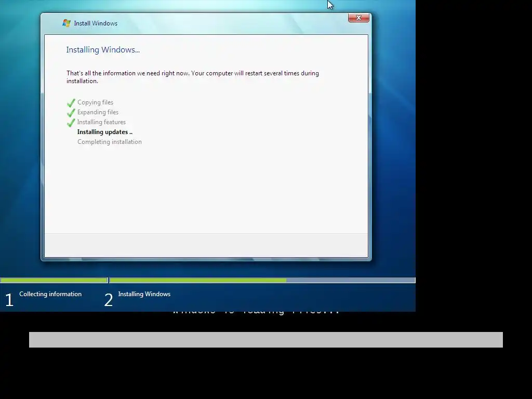The height and width of the screenshot is (399, 532).
Task: Select the 'Installing features' step text
Action: tap(101, 122)
